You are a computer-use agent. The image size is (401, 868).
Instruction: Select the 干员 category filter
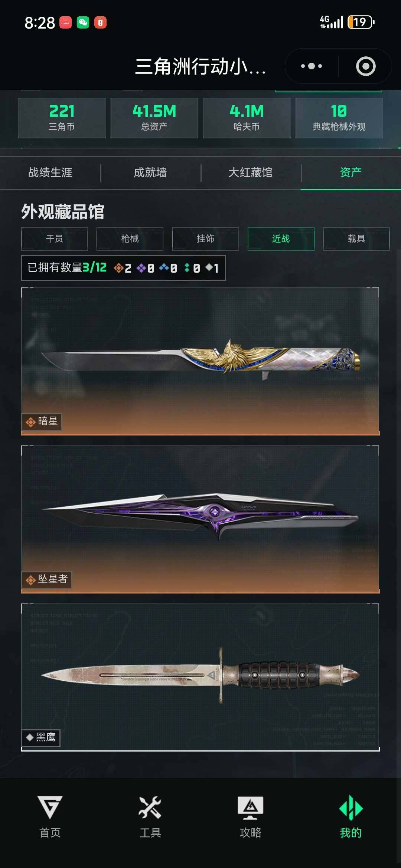[x=55, y=239]
